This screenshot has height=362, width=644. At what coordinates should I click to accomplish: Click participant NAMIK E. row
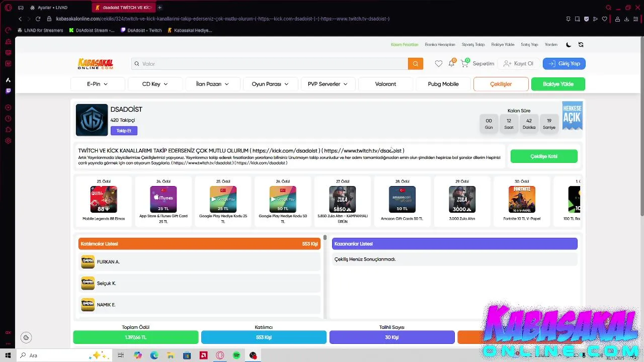pos(199,305)
